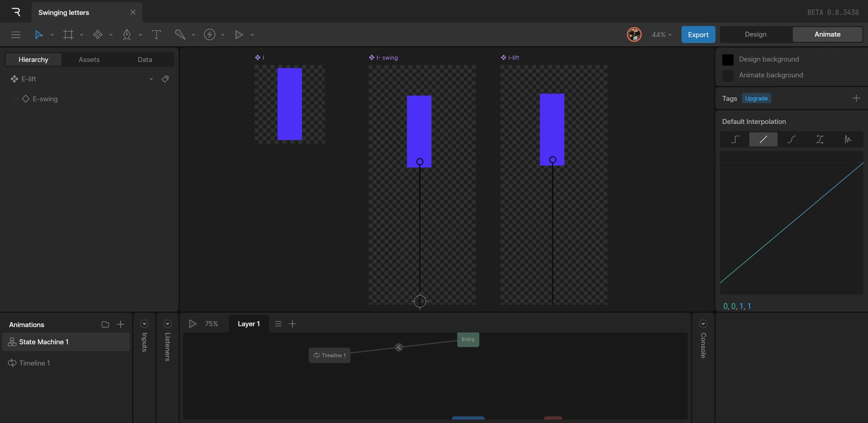The height and width of the screenshot is (423, 868).
Task: Choose Hold interpolation
Action: point(735,139)
